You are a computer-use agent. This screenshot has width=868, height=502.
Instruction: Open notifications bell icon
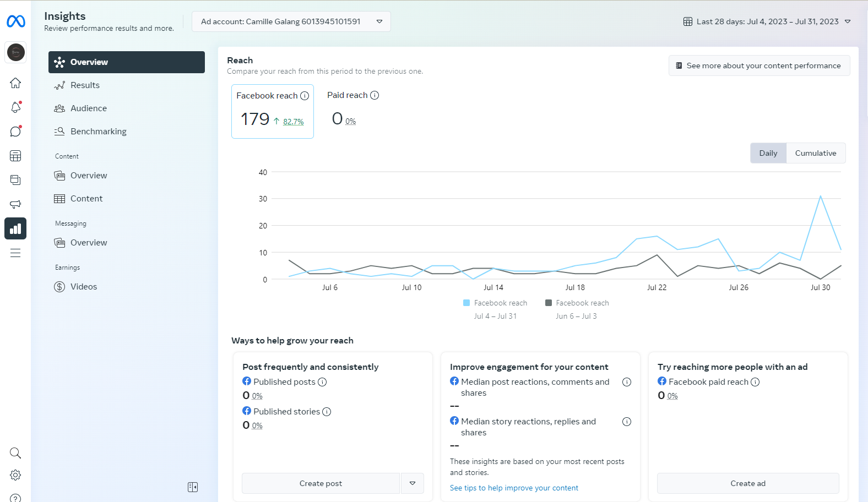[15, 107]
